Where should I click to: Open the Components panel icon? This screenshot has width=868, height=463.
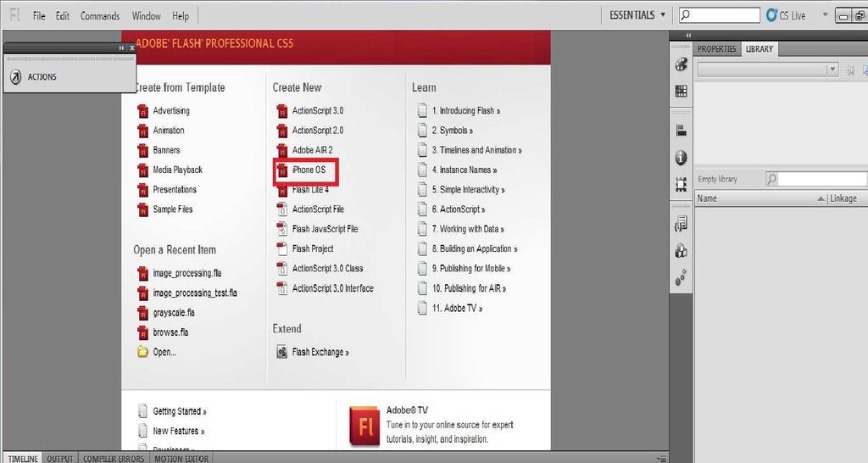point(682,251)
